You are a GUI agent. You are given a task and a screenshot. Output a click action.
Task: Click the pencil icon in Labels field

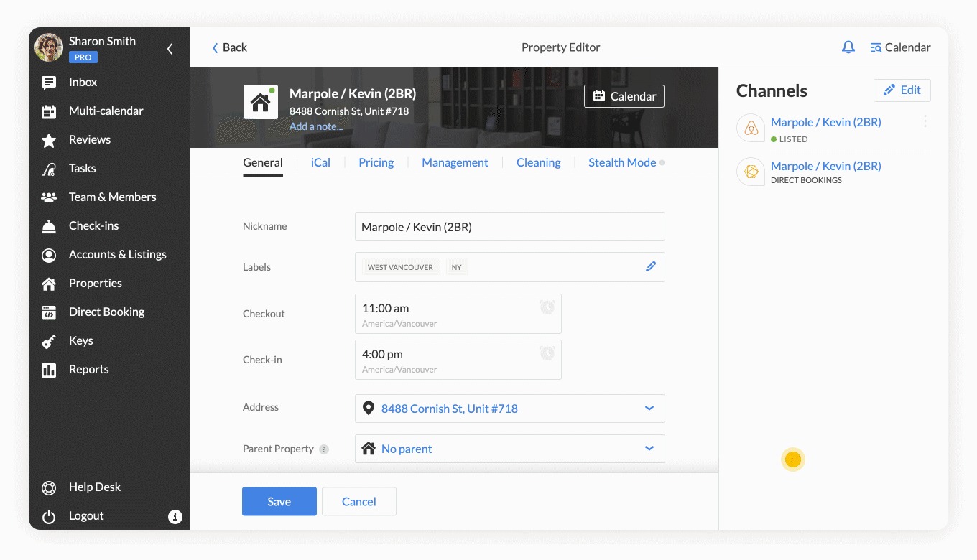(x=651, y=266)
